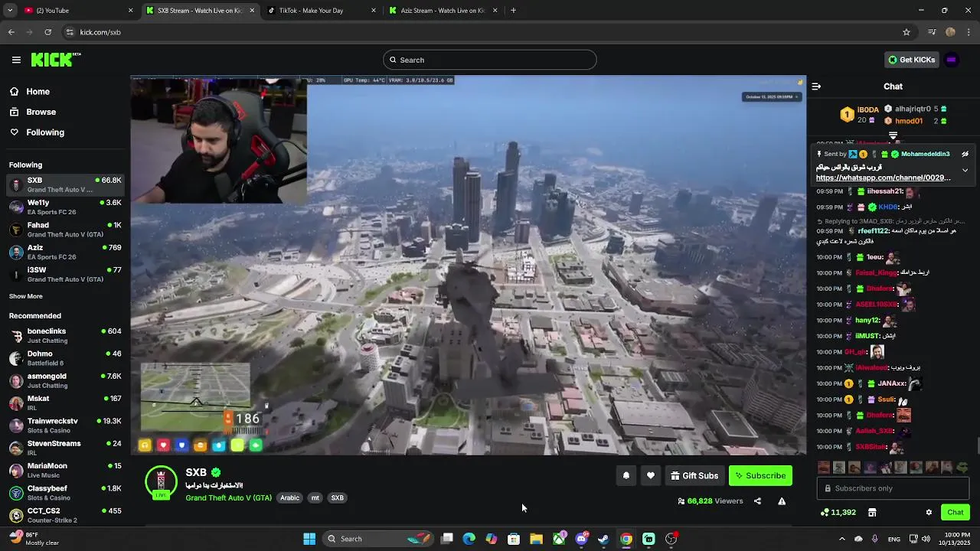This screenshot has height=551, width=980.
Task: Open Aziz channel in sidebar list
Action: coord(65,252)
